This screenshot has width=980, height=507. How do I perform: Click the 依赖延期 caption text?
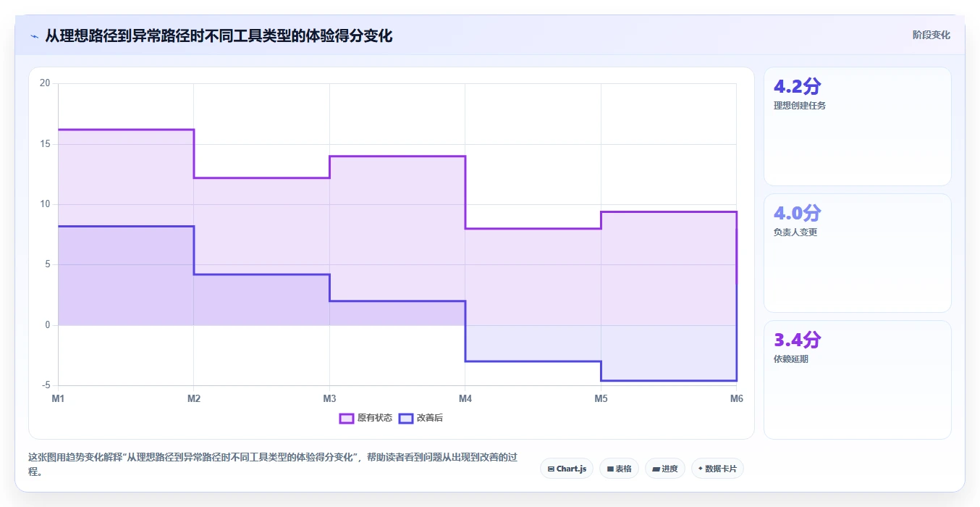(791, 359)
